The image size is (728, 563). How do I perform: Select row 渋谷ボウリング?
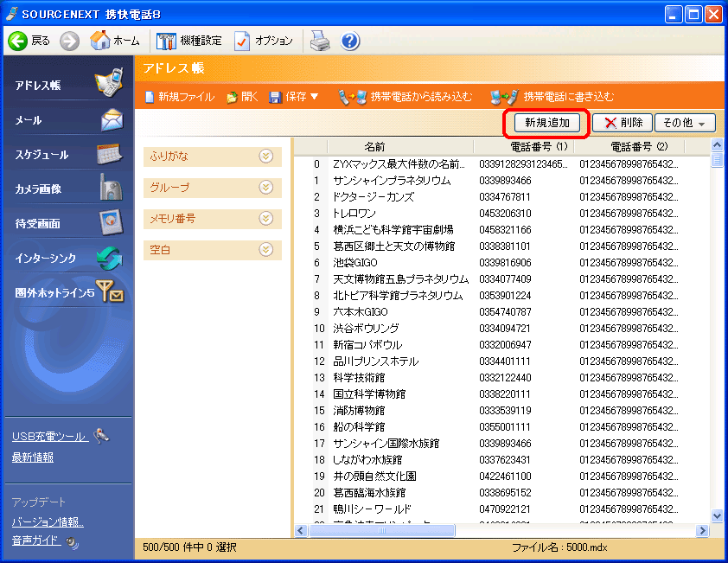[x=501, y=329]
